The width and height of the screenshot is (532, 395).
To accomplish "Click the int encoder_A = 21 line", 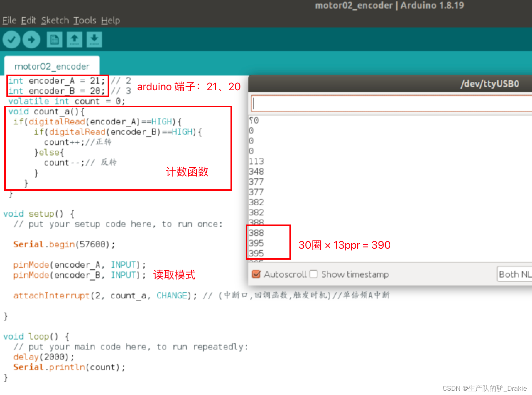I will [x=57, y=81].
